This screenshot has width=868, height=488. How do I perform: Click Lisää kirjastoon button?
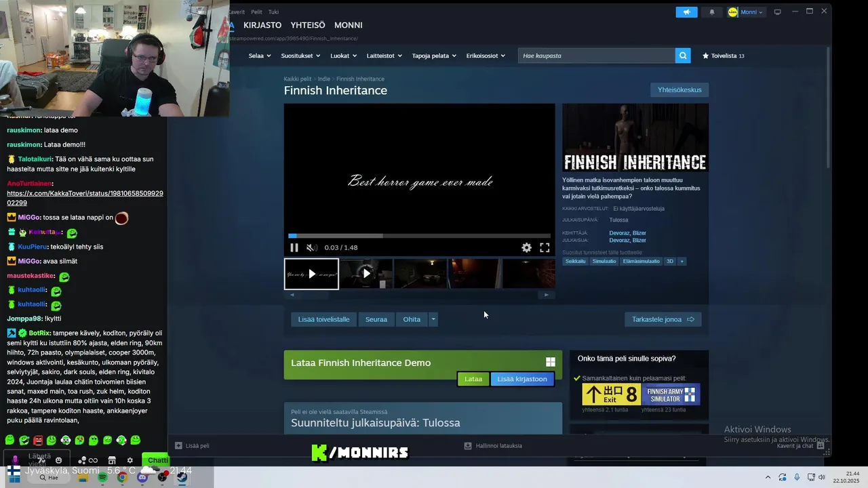point(522,379)
